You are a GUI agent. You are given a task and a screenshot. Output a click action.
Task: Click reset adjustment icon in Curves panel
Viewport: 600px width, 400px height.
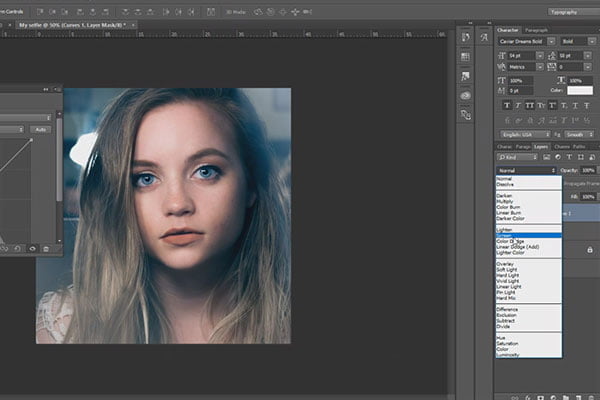tap(17, 249)
